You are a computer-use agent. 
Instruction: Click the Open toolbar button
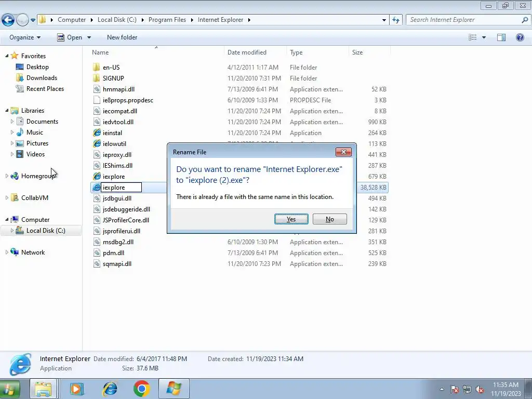click(70, 37)
